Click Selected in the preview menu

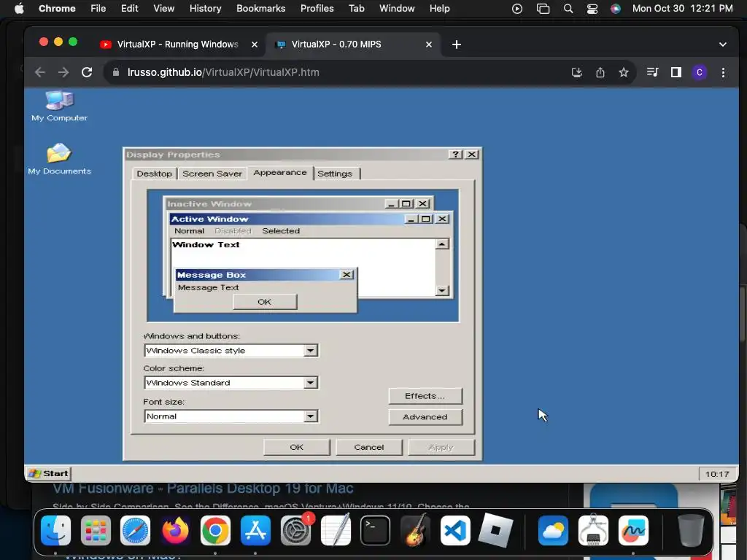281,231
